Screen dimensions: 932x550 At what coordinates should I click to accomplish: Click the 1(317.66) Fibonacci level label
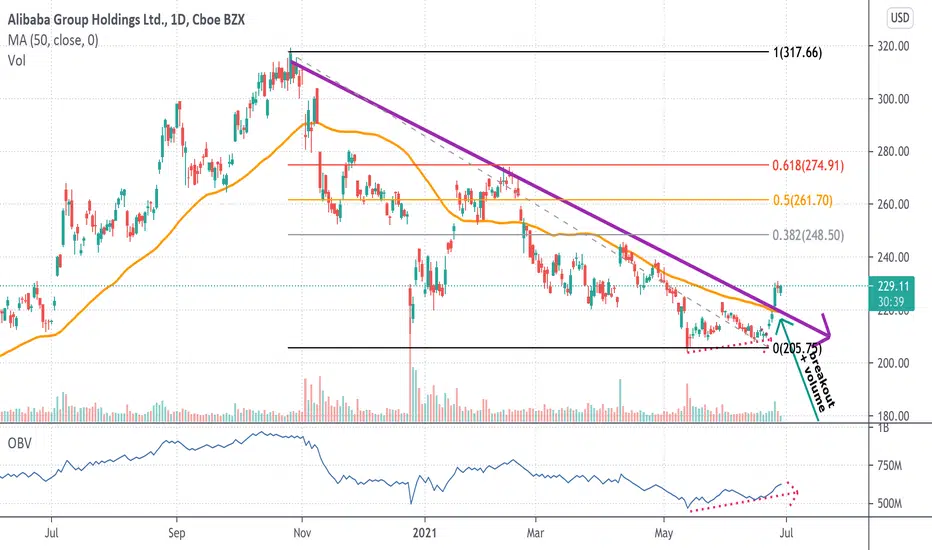(798, 52)
